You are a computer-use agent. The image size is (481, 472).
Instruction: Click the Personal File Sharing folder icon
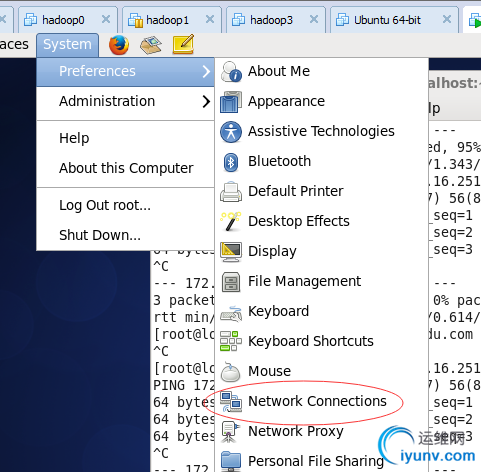pyautogui.click(x=231, y=461)
